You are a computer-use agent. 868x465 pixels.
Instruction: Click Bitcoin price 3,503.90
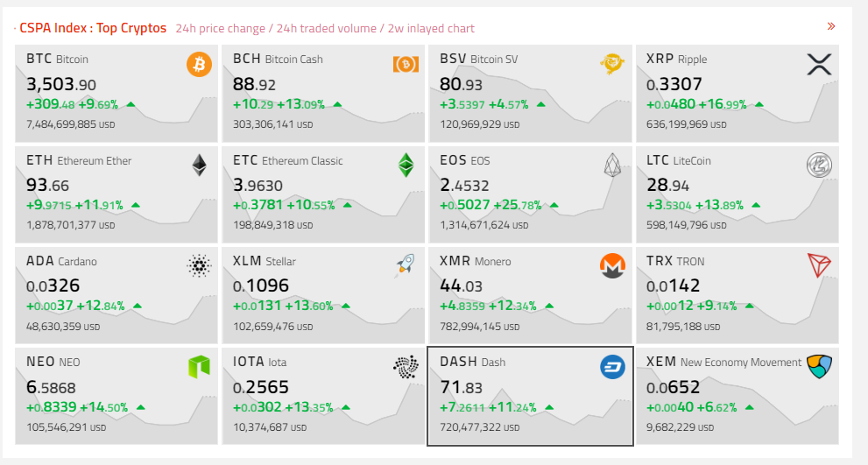pyautogui.click(x=61, y=84)
